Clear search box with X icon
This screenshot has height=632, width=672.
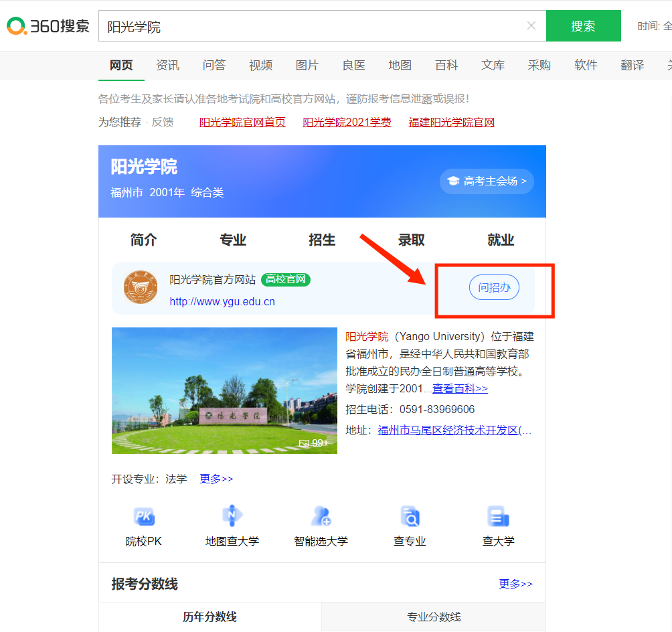pyautogui.click(x=531, y=26)
